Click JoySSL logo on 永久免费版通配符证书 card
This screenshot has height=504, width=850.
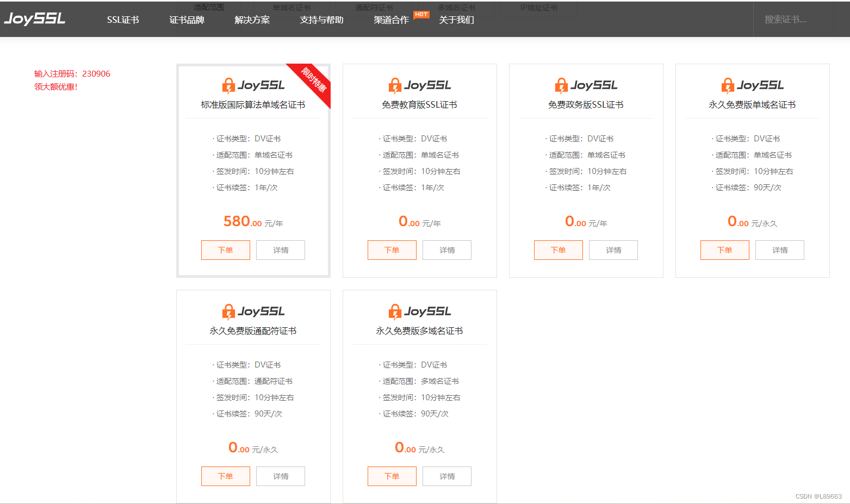pyautogui.click(x=253, y=312)
